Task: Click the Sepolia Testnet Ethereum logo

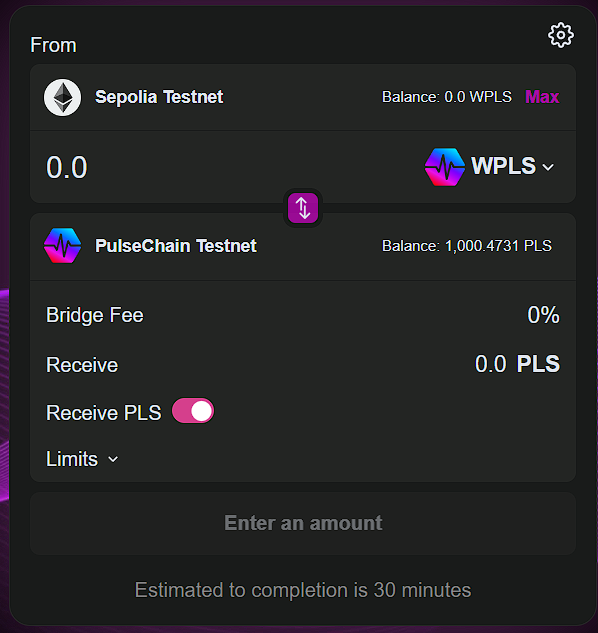Action: (62, 97)
